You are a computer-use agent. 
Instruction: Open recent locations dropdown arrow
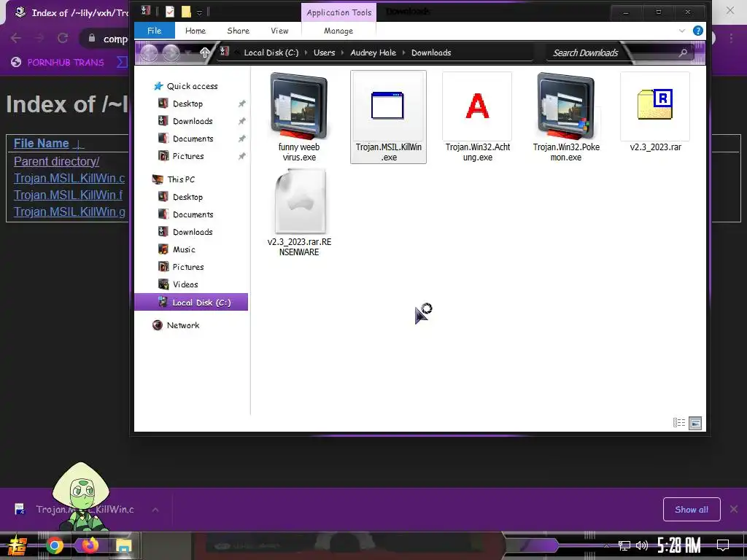click(188, 52)
